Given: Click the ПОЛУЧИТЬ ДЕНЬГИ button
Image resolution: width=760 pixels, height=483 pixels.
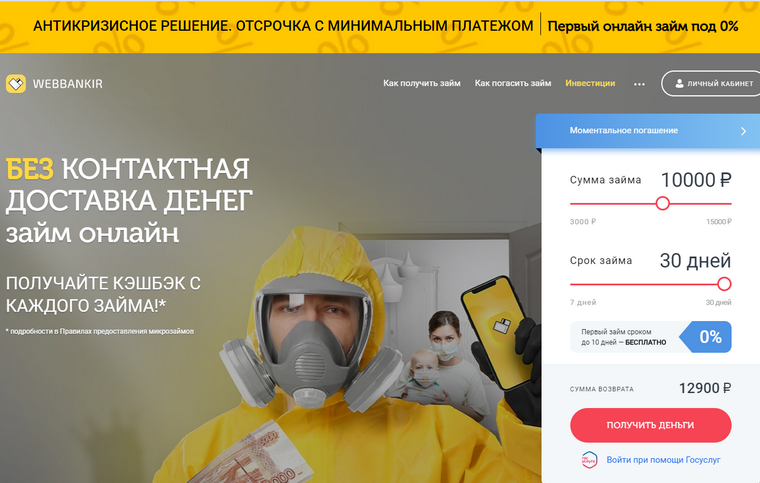Looking at the screenshot, I should click(650, 425).
